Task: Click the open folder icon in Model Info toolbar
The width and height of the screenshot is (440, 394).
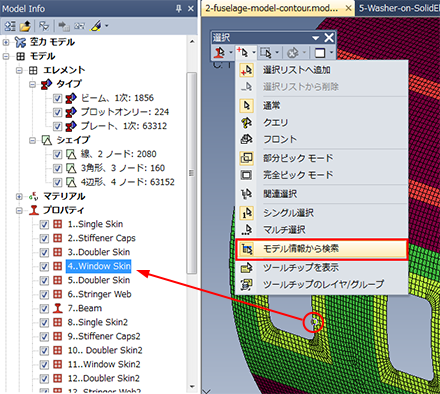Action: [x=25, y=26]
